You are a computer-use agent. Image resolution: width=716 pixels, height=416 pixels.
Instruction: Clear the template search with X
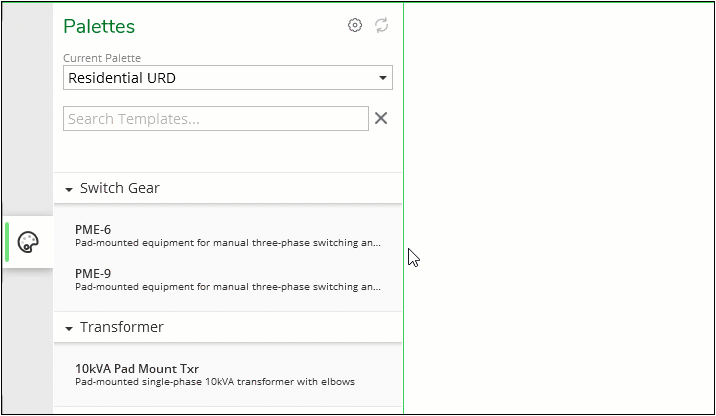(x=381, y=118)
